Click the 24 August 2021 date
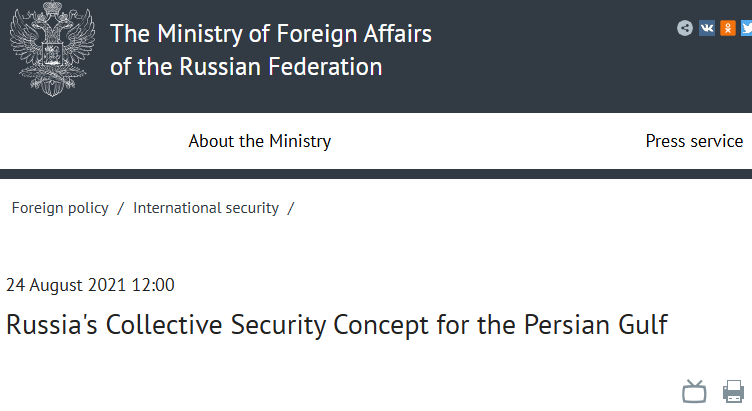The width and height of the screenshot is (752, 411). click(x=66, y=285)
